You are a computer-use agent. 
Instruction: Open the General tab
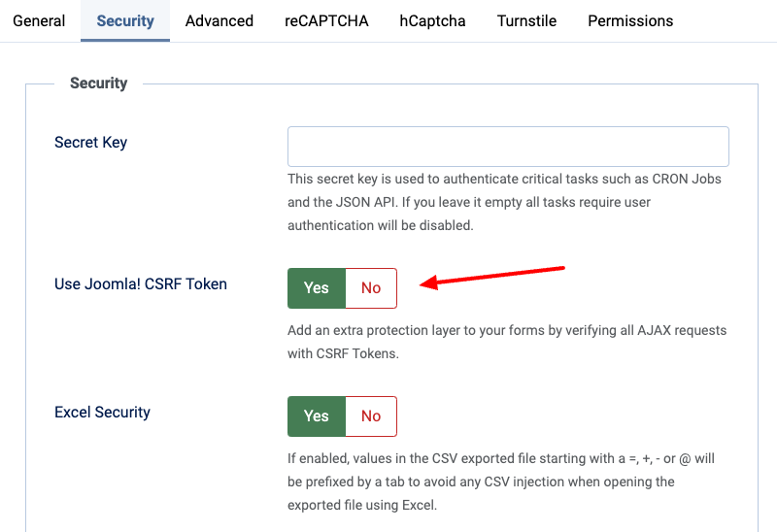coord(39,20)
